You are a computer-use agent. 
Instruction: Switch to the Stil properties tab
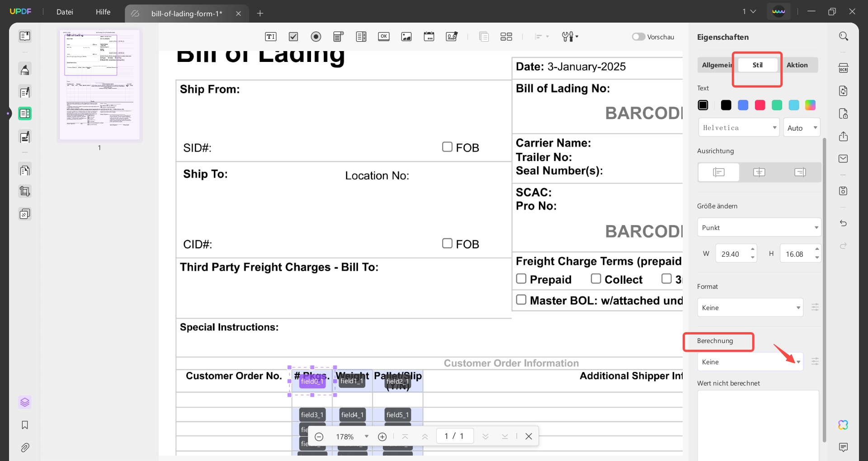point(758,65)
